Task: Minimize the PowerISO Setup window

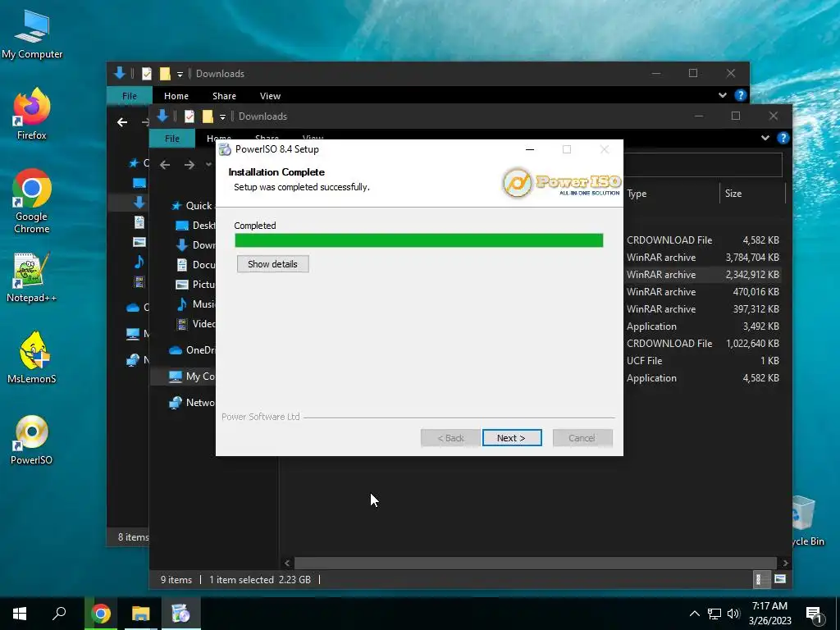Action: (x=530, y=149)
